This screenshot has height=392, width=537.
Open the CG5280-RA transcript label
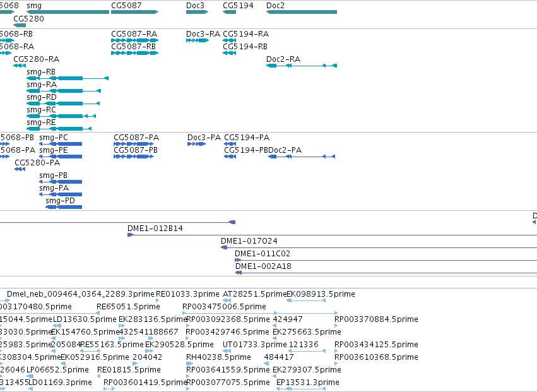[37, 59]
